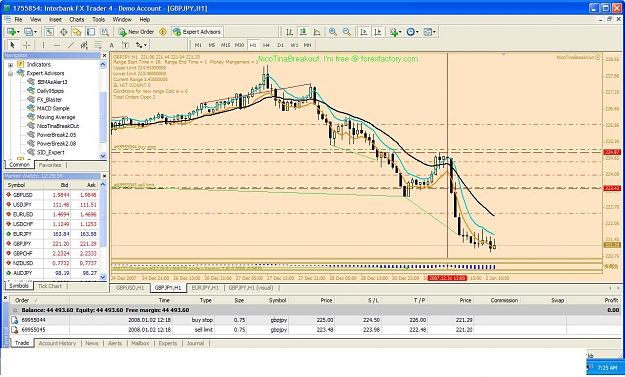Switch chart to line chart style

click(317, 32)
